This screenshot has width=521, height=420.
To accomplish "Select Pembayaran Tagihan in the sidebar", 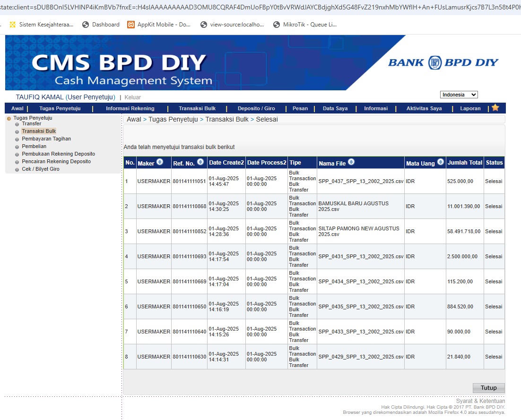I will click(x=46, y=139).
